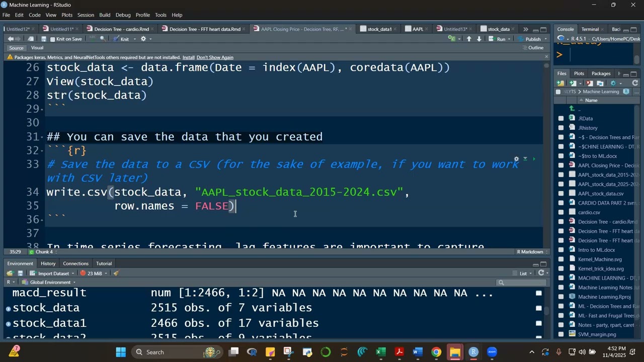Tick the checkbox for .RData file
Screen dimensions: 644x362
click(561, 119)
